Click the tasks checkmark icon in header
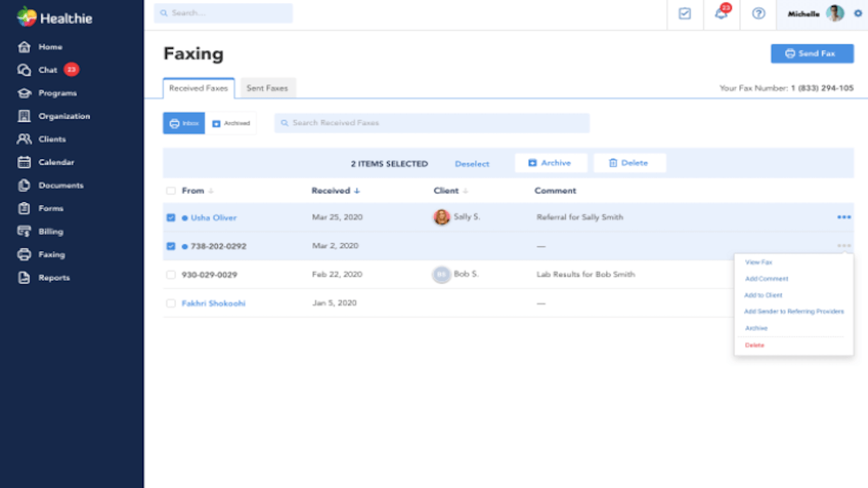This screenshot has height=488, width=868. pos(685,14)
